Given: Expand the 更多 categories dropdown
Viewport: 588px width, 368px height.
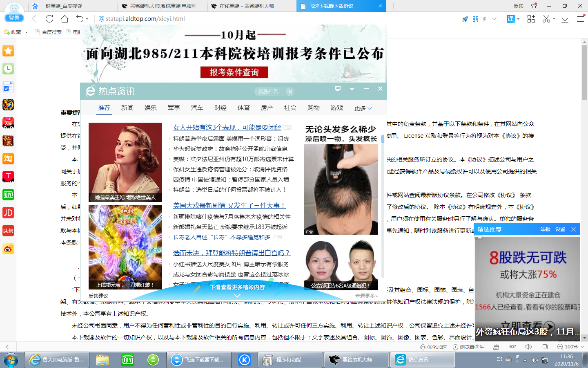Looking at the screenshot, I should pos(363,108).
